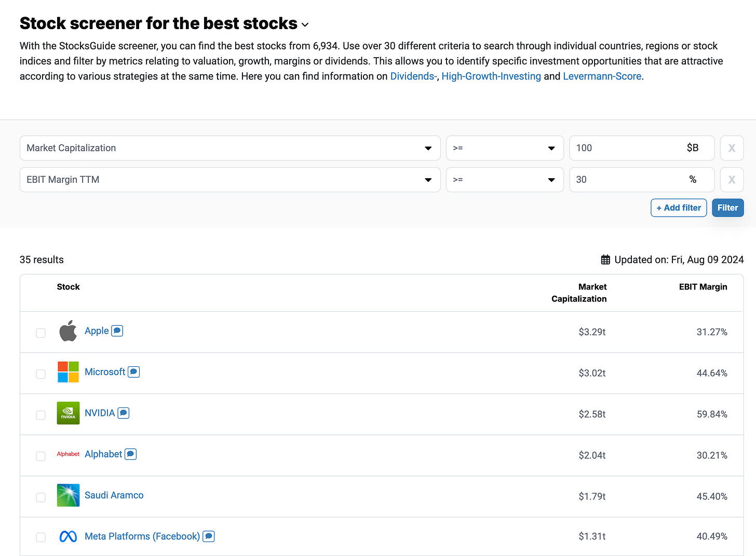Open NVIDIA comment bubble icon
The width and height of the screenshot is (756, 556).
click(x=123, y=413)
